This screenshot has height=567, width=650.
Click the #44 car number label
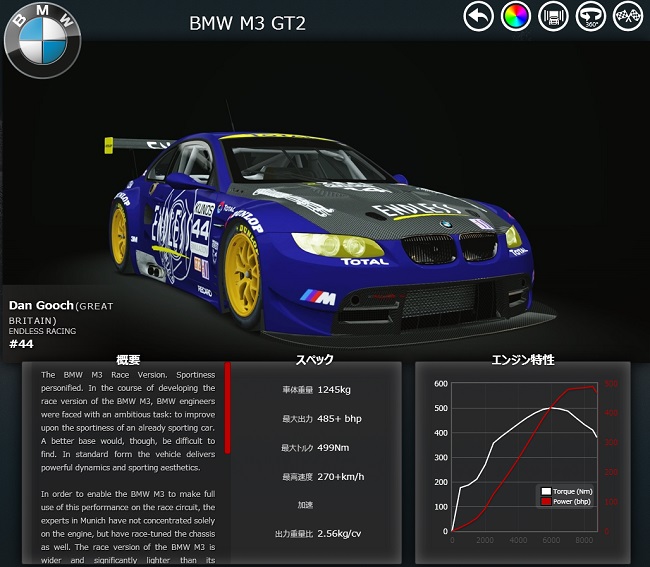(21, 344)
